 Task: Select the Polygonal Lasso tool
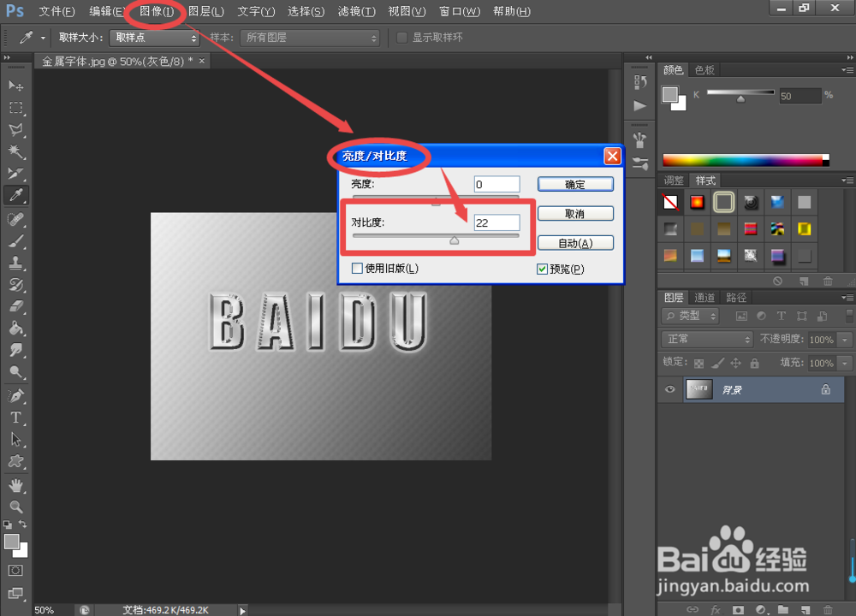[x=15, y=129]
